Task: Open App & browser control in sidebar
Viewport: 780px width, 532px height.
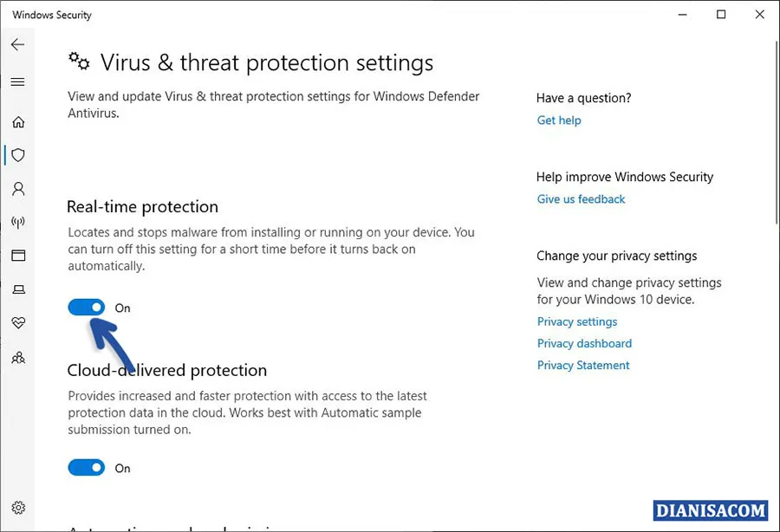Action: [18, 256]
